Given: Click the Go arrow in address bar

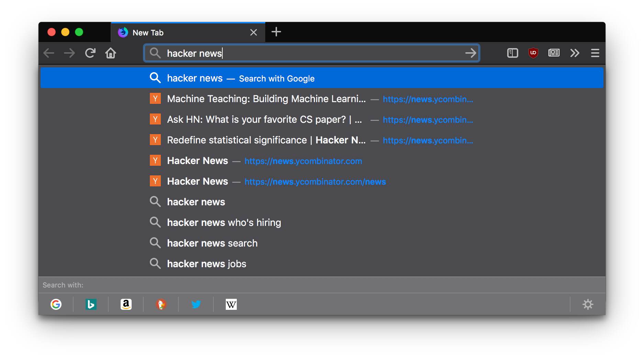Looking at the screenshot, I should pyautogui.click(x=470, y=53).
